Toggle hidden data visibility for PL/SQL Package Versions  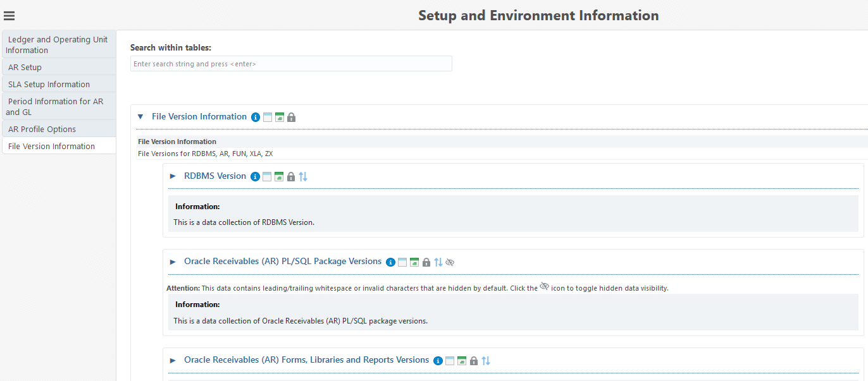tap(450, 262)
